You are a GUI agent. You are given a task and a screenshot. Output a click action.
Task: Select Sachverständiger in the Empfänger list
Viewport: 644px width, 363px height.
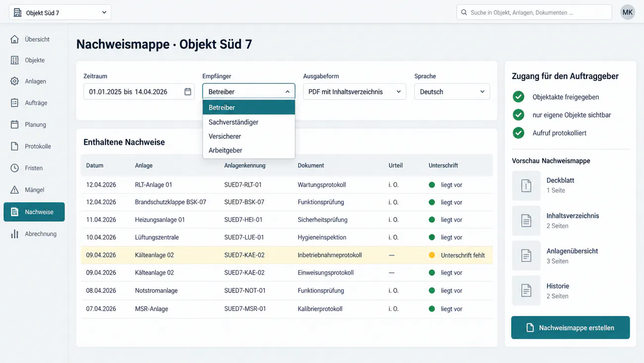[x=249, y=122]
